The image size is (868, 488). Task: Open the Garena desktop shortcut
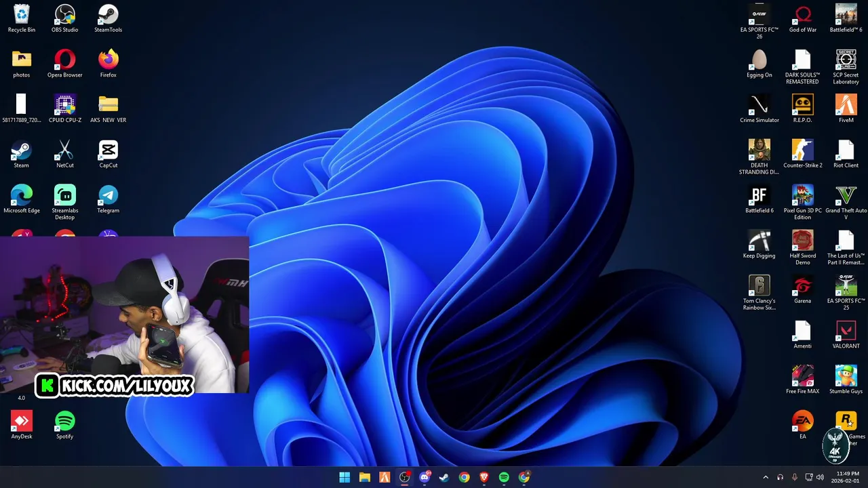(803, 289)
